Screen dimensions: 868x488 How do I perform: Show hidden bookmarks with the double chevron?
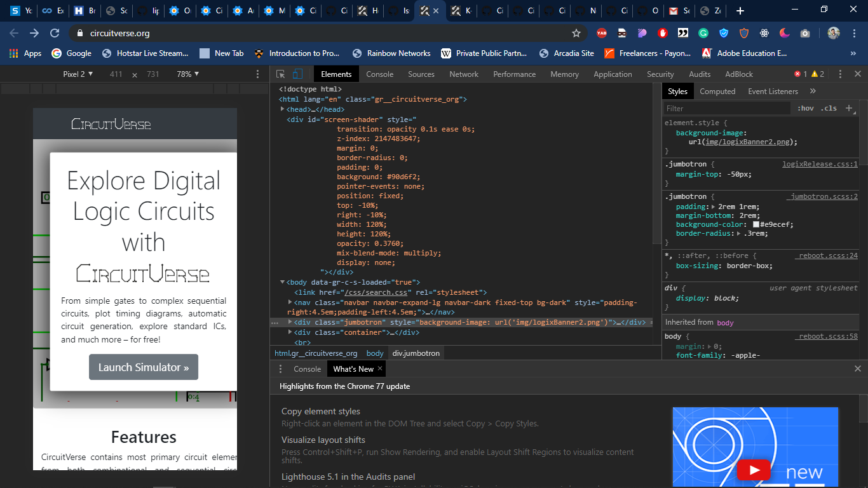point(853,53)
